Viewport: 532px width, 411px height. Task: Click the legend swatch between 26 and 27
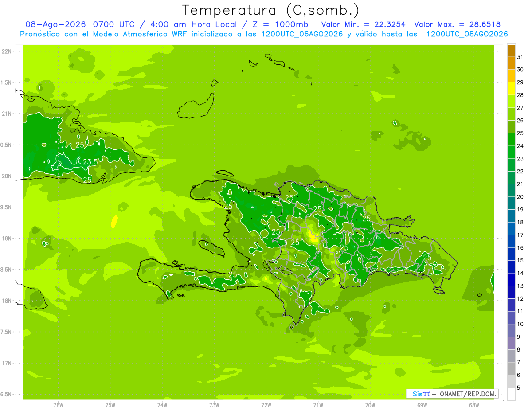[511, 114]
